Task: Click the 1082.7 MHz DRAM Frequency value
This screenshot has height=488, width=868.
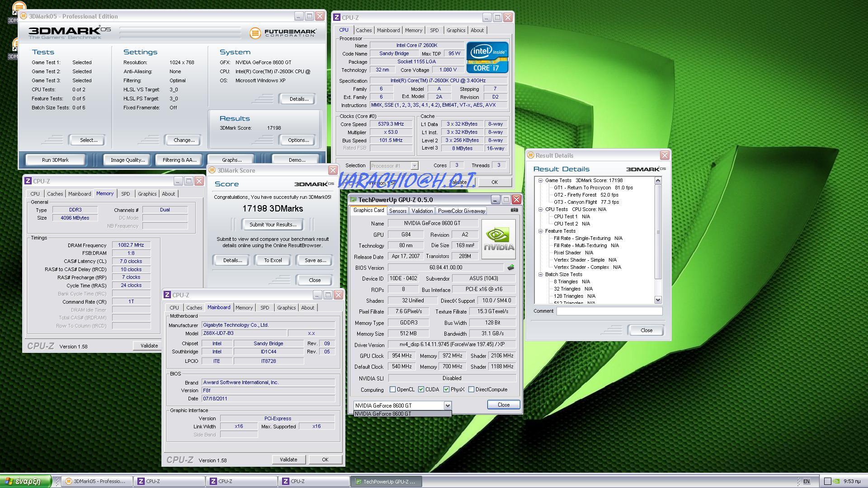Action: tap(131, 245)
